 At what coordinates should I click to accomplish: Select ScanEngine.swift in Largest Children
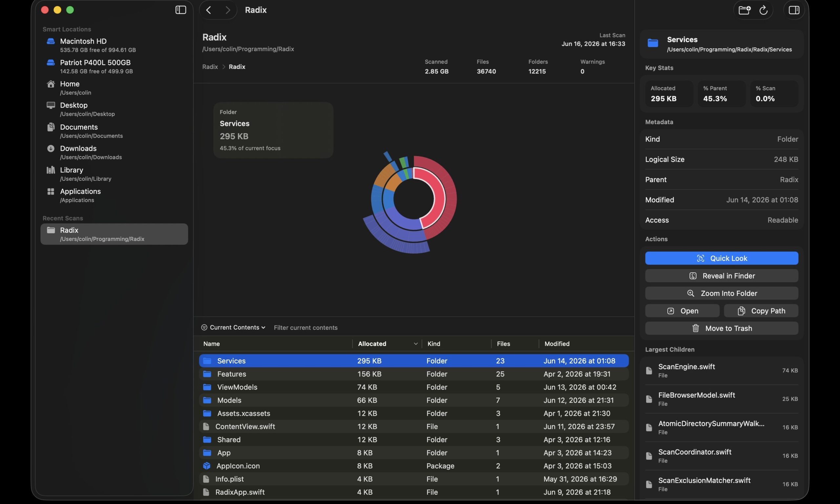pos(722,370)
